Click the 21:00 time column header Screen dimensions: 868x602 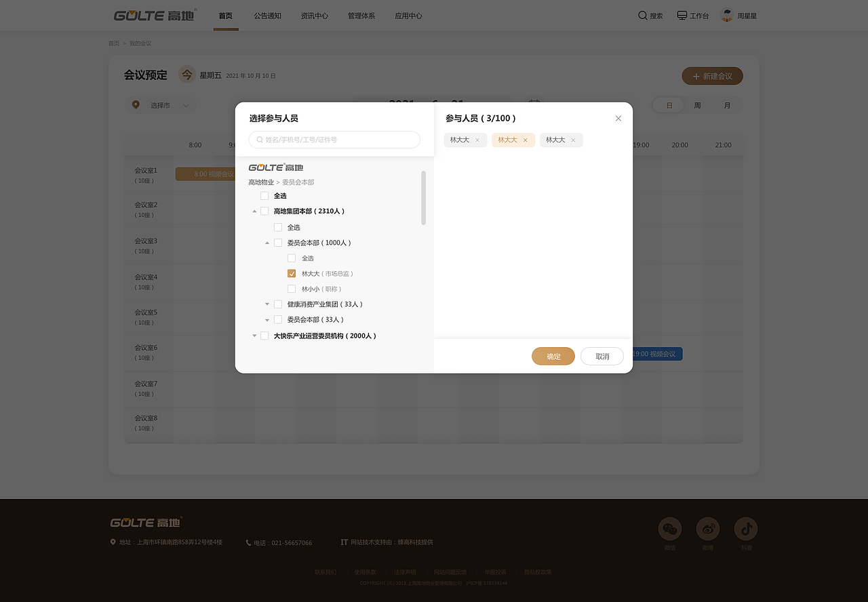point(723,145)
